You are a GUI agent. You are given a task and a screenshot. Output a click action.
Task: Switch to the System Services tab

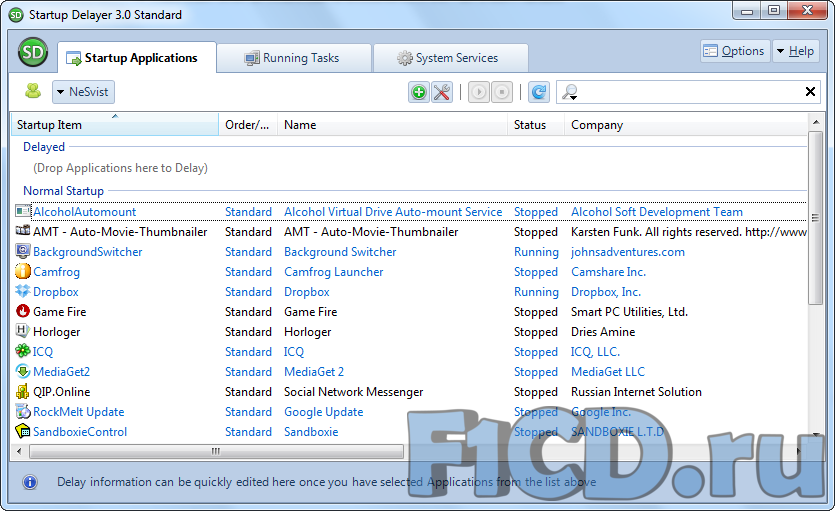click(451, 57)
